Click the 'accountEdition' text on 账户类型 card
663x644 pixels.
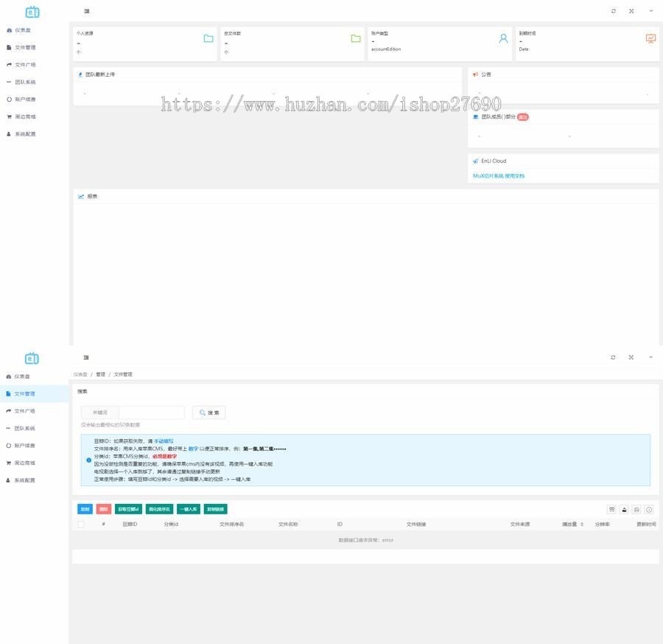click(386, 49)
